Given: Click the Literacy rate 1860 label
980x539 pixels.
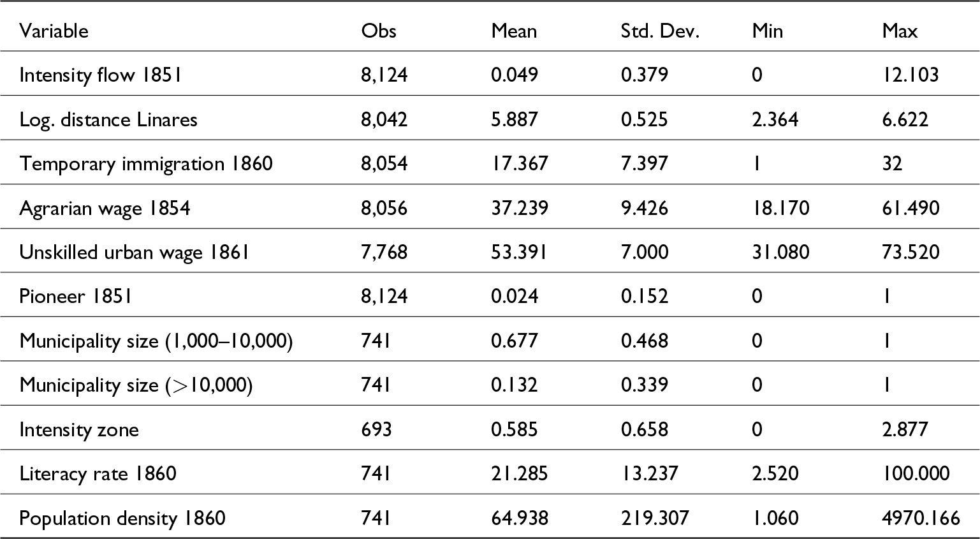Looking at the screenshot, I should pyautogui.click(x=98, y=474).
